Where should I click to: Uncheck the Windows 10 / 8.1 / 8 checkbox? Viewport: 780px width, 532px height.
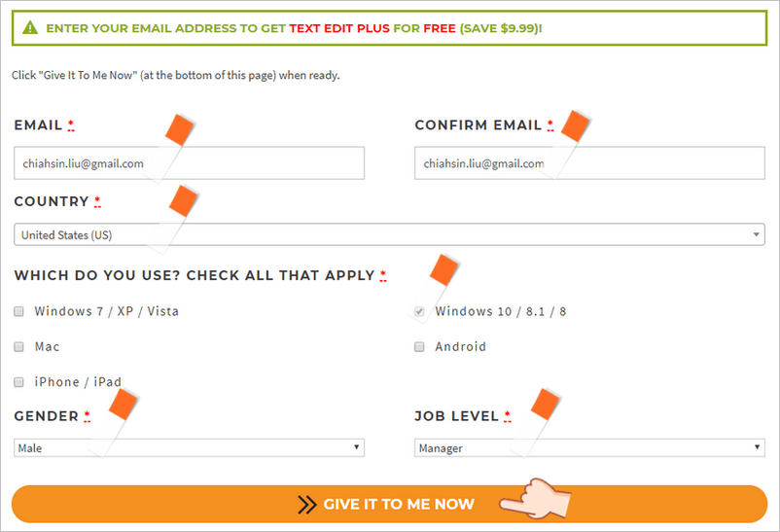[x=419, y=311]
